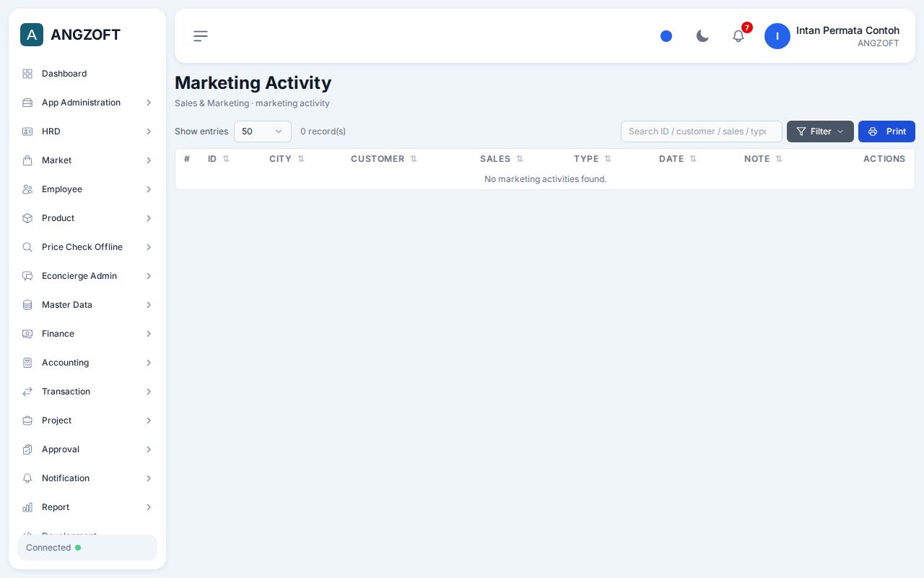The width and height of the screenshot is (924, 578).
Task: Click the blue theme color dot
Action: coord(666,36)
